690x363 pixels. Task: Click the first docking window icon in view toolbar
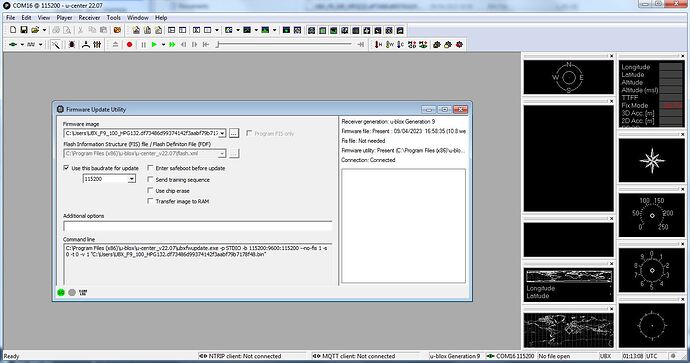point(312,30)
